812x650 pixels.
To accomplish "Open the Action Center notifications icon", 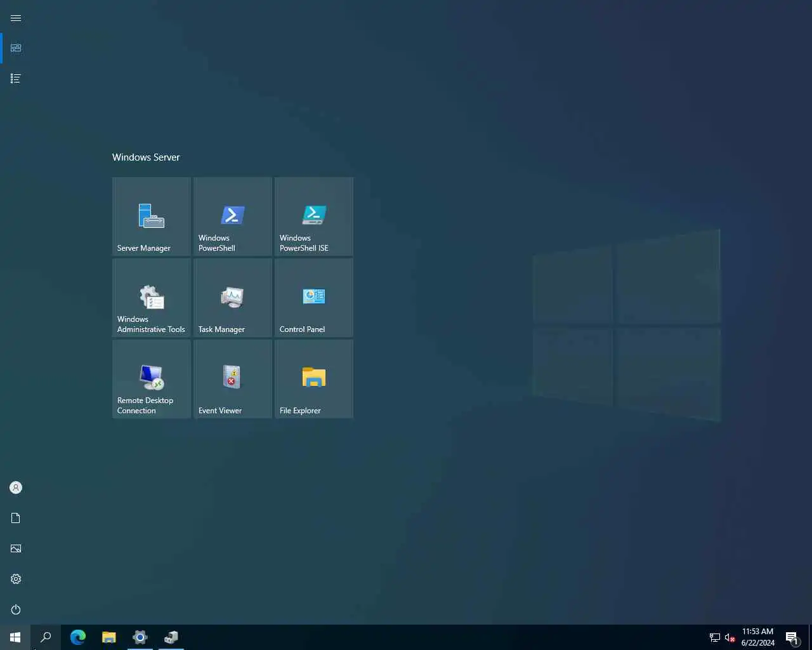I will click(792, 638).
